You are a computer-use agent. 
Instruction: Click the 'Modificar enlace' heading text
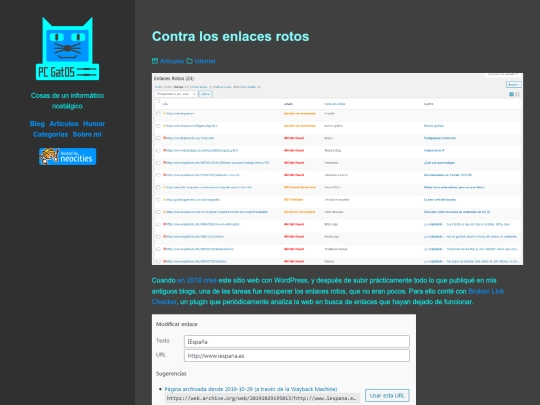177,324
